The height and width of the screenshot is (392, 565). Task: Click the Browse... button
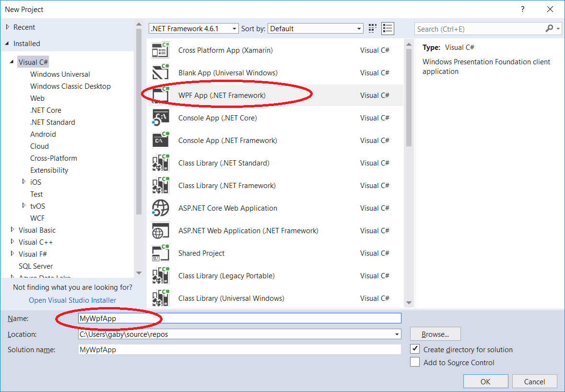pyautogui.click(x=436, y=334)
